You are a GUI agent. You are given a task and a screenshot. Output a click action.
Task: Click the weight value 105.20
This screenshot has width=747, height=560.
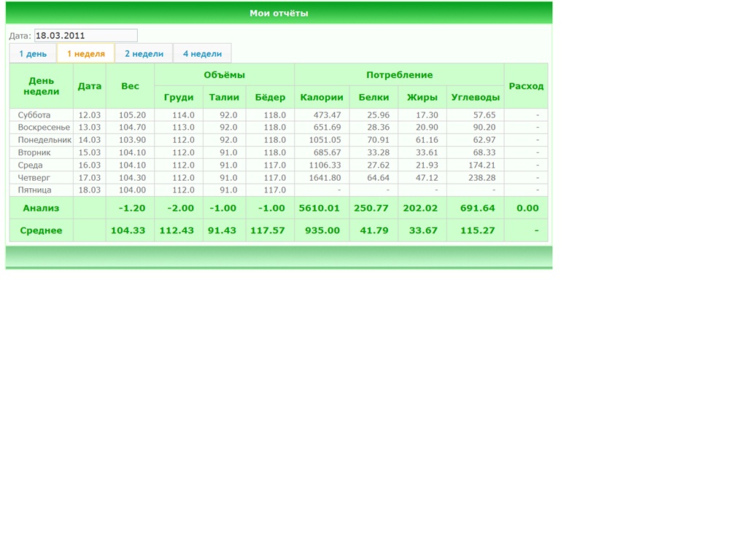pos(133,114)
